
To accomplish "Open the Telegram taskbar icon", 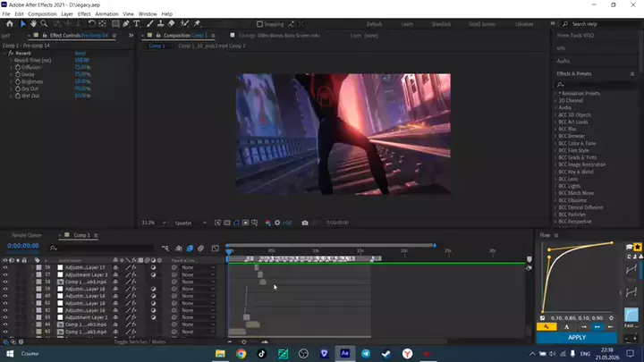I will coord(366,353).
